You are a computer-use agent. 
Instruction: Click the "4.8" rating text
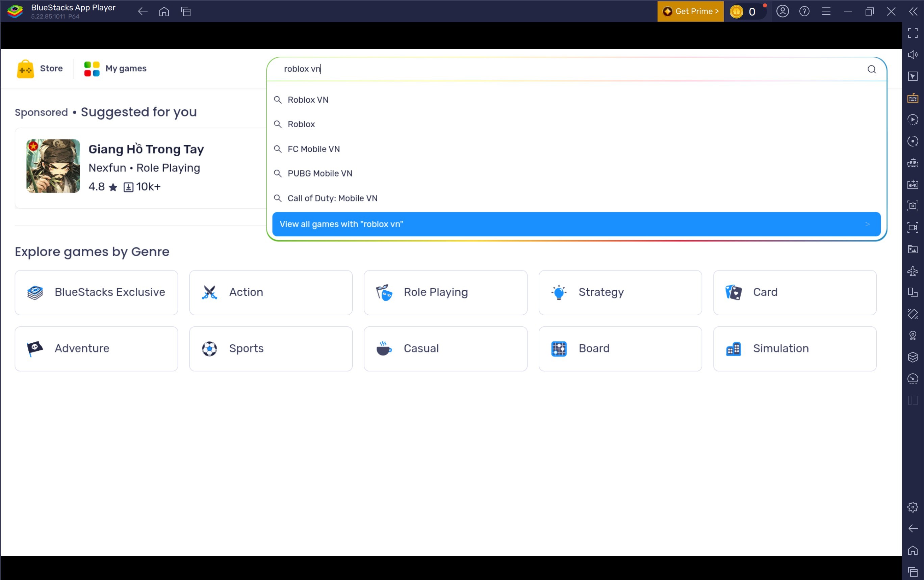tap(97, 187)
